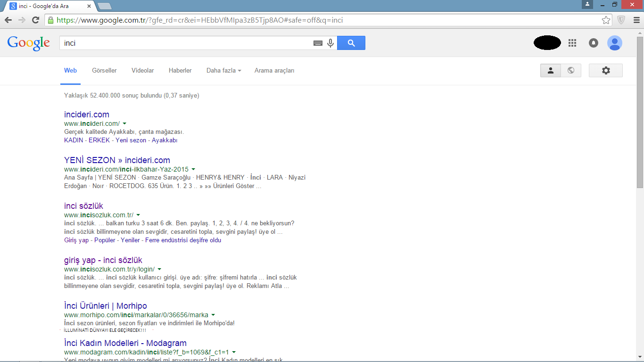The height and width of the screenshot is (362, 644).
Task: Open İnci Kadın Modelleri - Modagram result
Action: (x=125, y=343)
